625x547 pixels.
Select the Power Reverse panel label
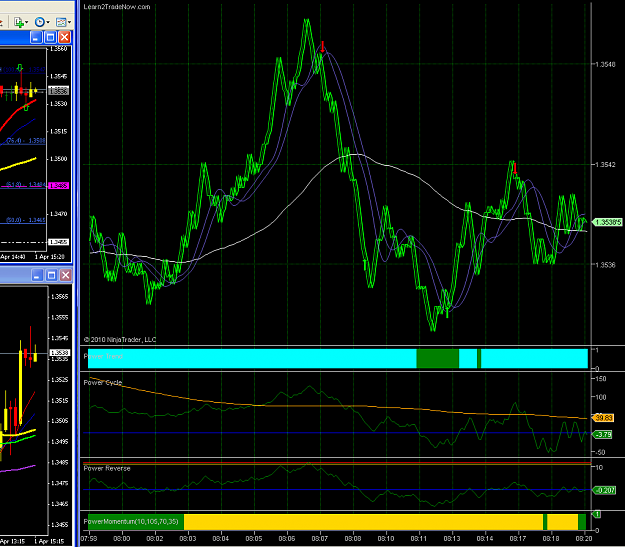coord(107,468)
